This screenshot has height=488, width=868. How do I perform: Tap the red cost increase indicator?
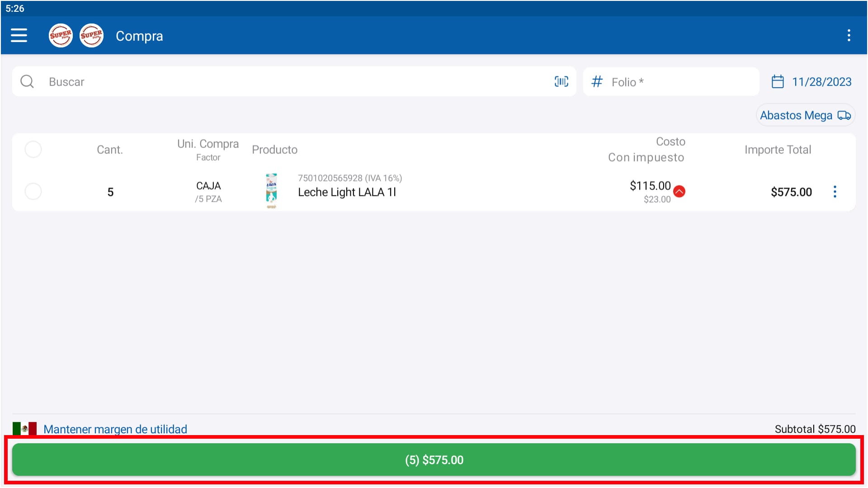tap(679, 191)
